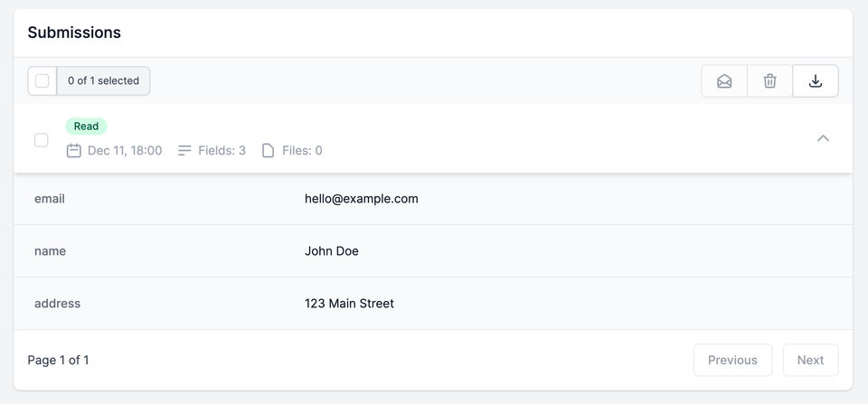Click the Submissions heading
The image size is (868, 404).
click(74, 33)
